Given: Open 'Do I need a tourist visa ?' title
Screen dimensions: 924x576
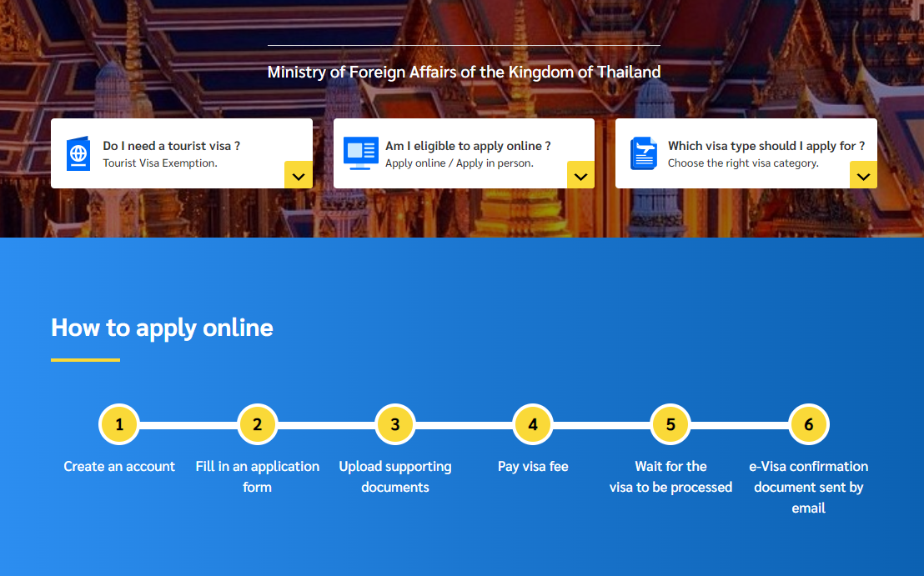Looking at the screenshot, I should (172, 146).
